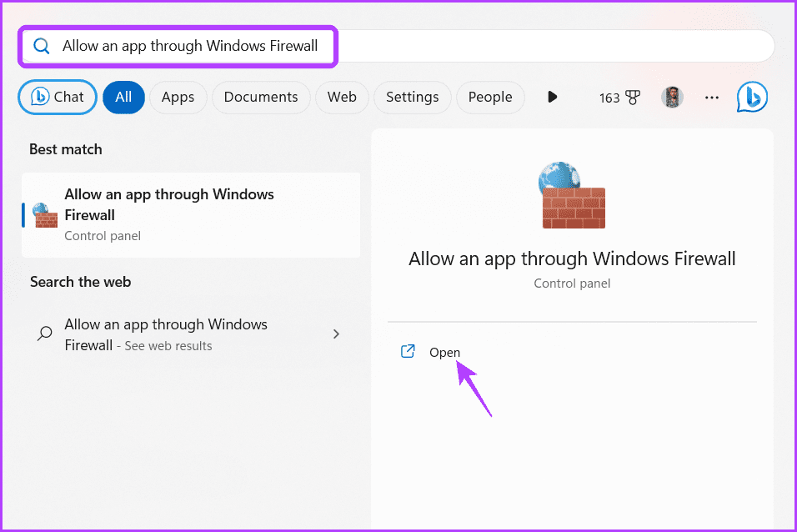Screen dimensions: 797x532
Task: Click the Open external-link icon
Action: point(408,351)
